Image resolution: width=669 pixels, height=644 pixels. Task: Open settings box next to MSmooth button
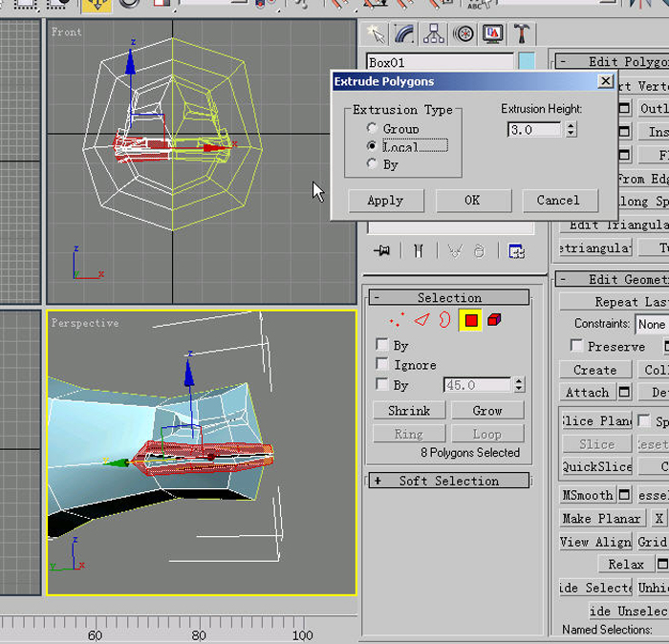624,495
